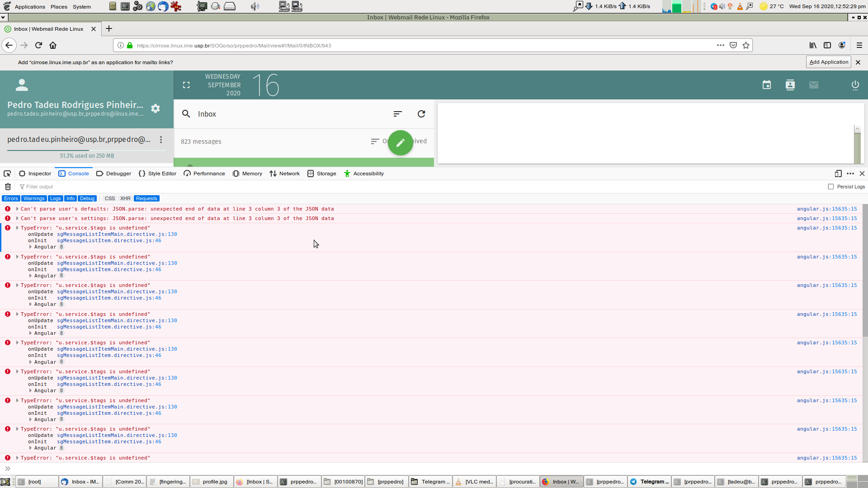The height and width of the screenshot is (488, 868).
Task: Open the address book contacts icon
Action: tap(790, 85)
